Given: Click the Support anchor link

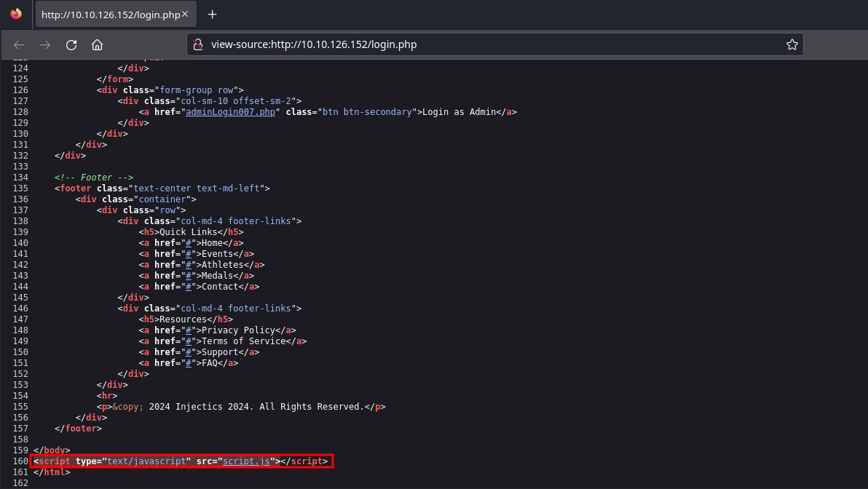Looking at the screenshot, I should click(188, 351).
